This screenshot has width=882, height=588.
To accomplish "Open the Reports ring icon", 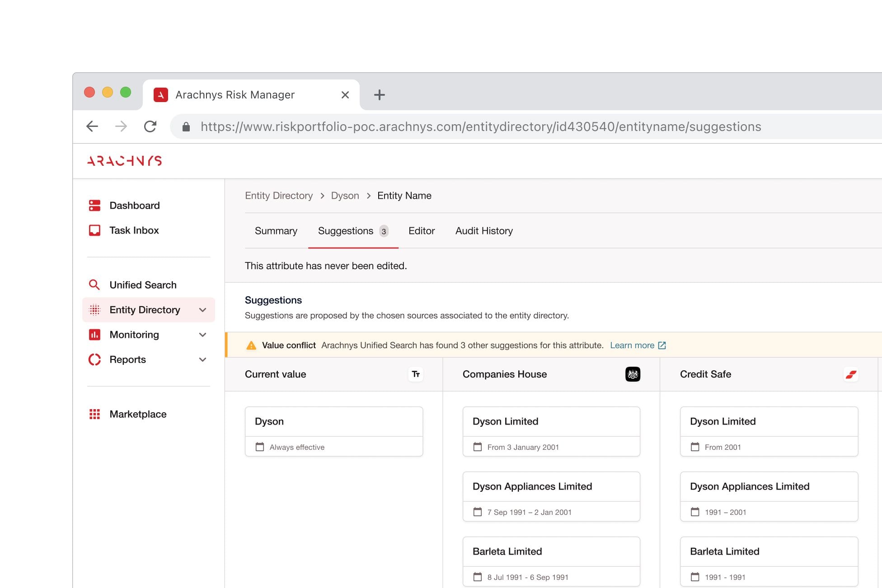I will click(94, 359).
